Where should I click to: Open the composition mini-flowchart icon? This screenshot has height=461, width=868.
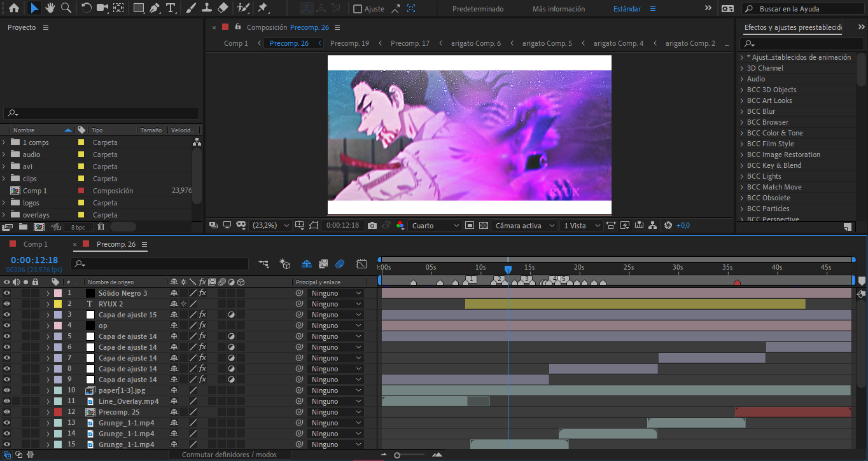[x=264, y=263]
